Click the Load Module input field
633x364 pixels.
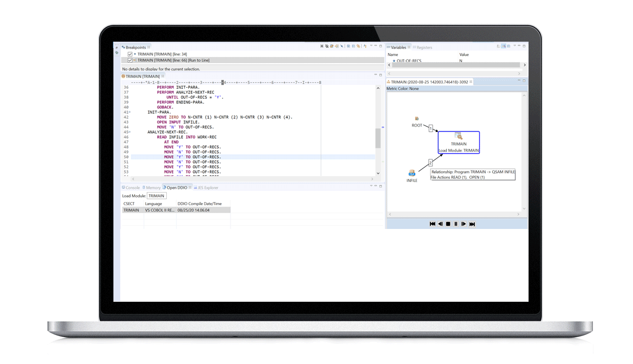[156, 196]
